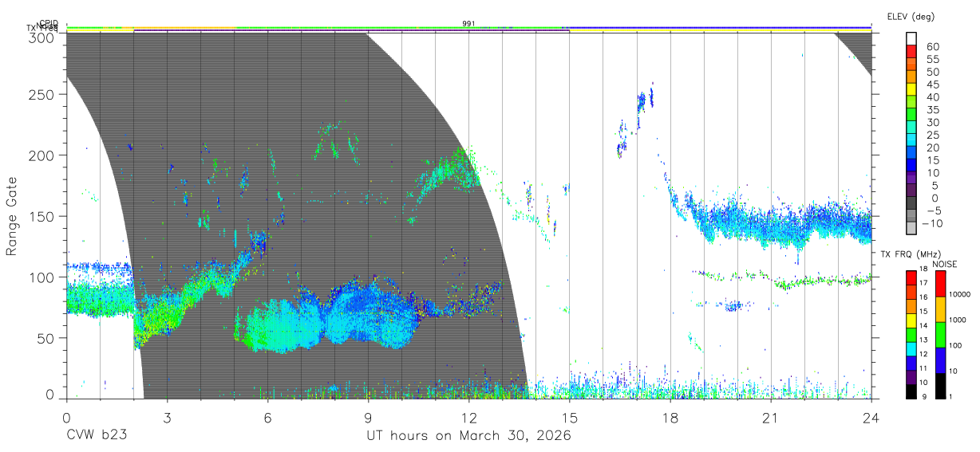
Task: Click the x-axis tick label "21"
Action: [770, 417]
